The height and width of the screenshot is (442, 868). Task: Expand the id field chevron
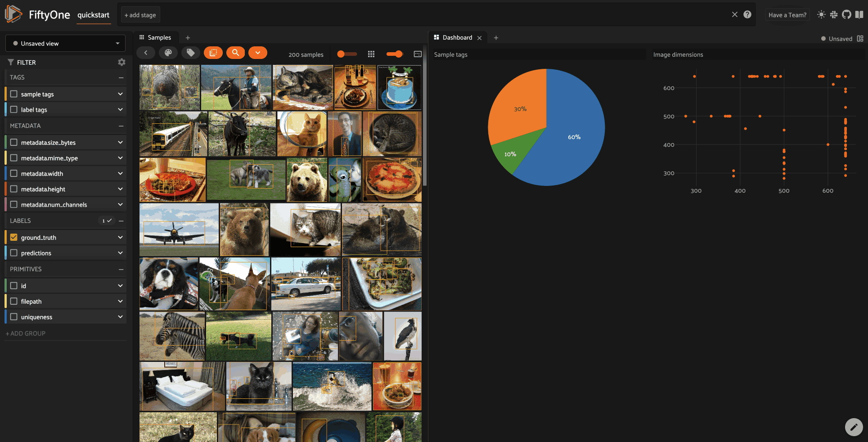120,286
